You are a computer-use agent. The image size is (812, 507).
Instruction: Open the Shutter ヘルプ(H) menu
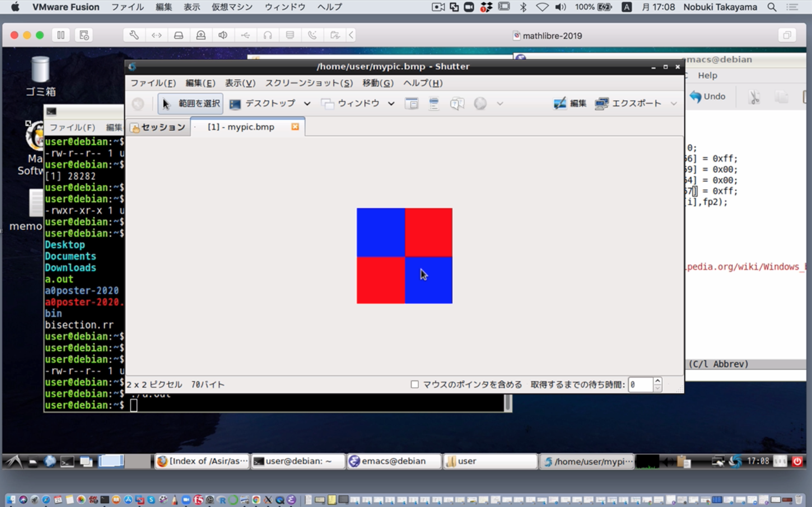click(x=423, y=83)
